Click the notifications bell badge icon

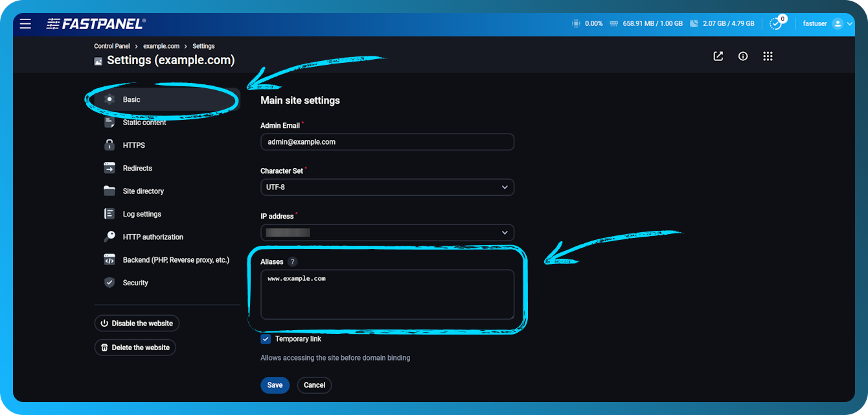[777, 23]
